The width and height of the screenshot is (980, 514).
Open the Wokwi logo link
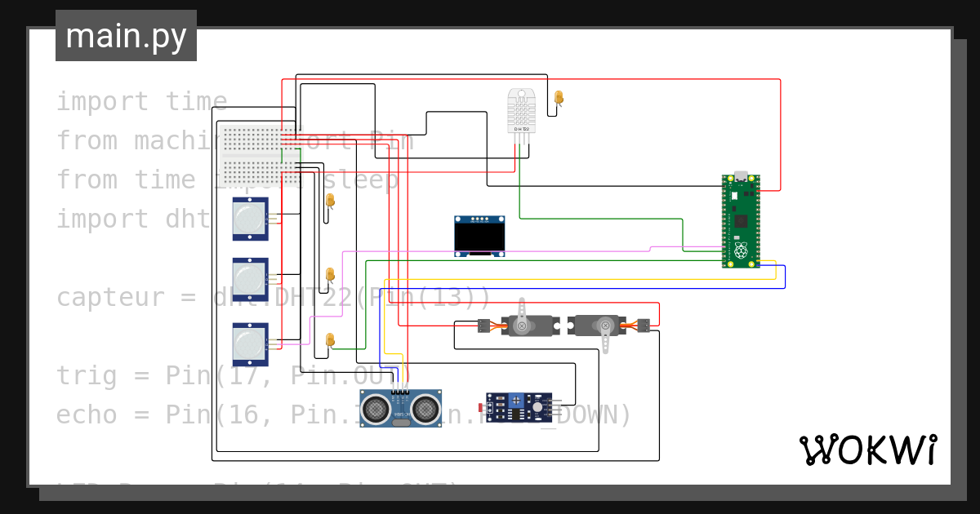[867, 450]
